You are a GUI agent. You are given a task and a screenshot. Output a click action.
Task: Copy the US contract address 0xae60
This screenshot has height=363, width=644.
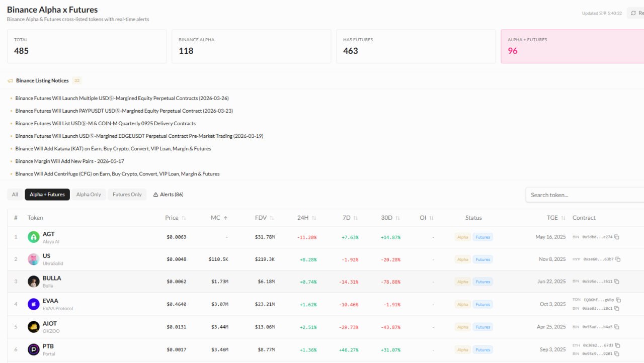coord(618,259)
